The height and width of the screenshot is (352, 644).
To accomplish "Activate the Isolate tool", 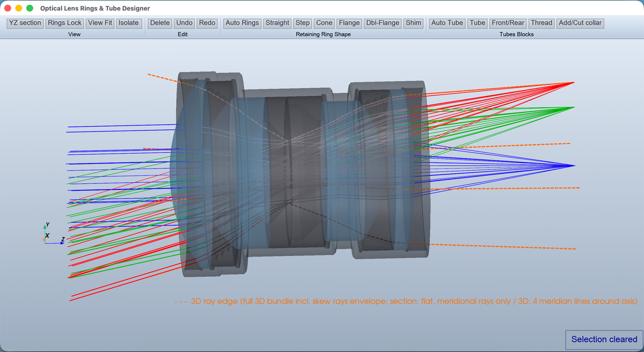I will click(x=129, y=23).
